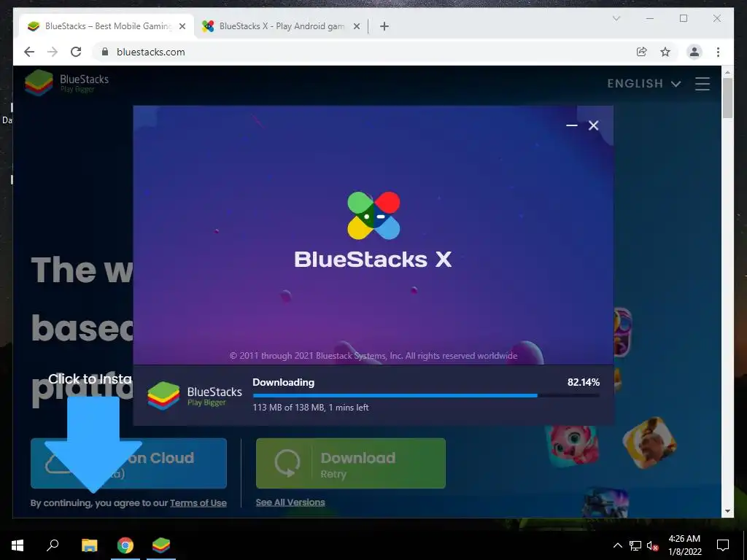Viewport: 747px width, 560px height.
Task: Expand the ENGLISH language dropdown
Action: (x=643, y=84)
